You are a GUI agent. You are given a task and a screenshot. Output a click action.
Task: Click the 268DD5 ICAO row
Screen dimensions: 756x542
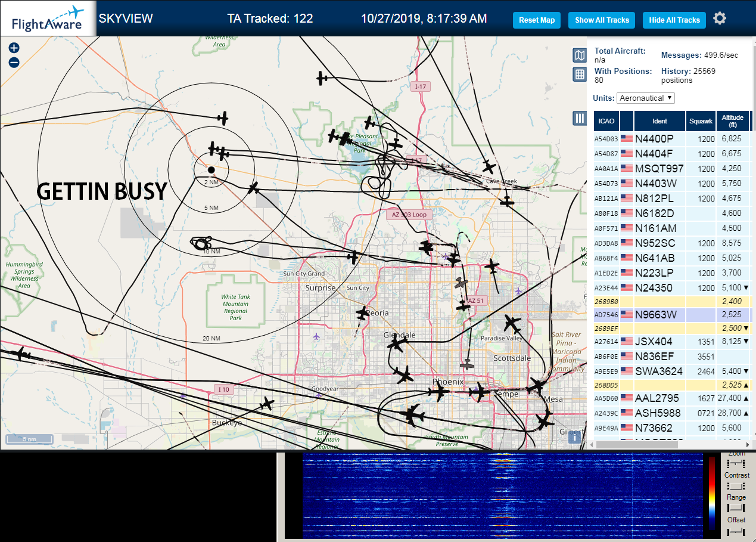click(x=672, y=385)
